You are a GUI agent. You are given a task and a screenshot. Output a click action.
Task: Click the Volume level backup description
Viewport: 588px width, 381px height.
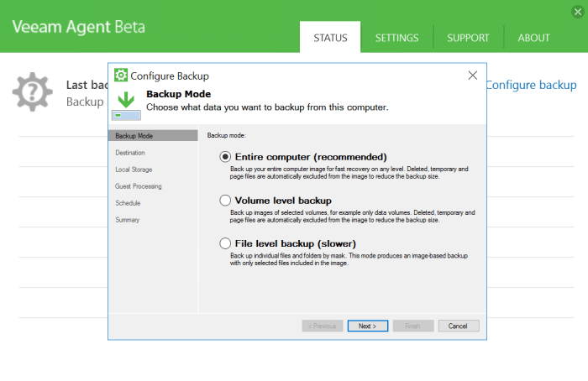tap(353, 217)
